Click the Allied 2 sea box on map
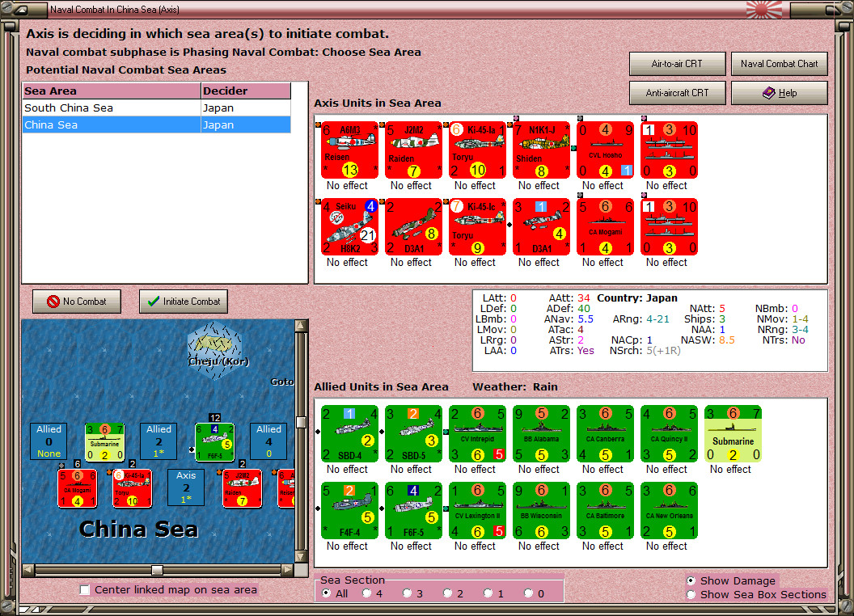The height and width of the screenshot is (616, 854). point(159,441)
